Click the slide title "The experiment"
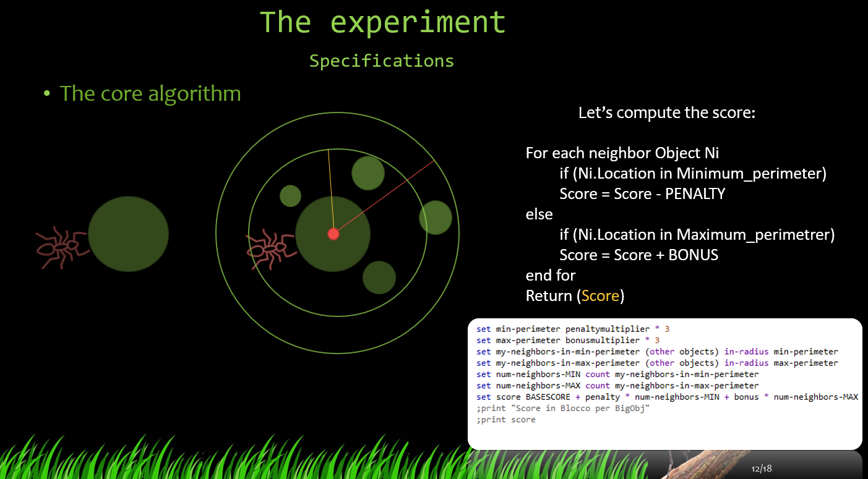Screen dimensions: 868x479 coord(382,23)
